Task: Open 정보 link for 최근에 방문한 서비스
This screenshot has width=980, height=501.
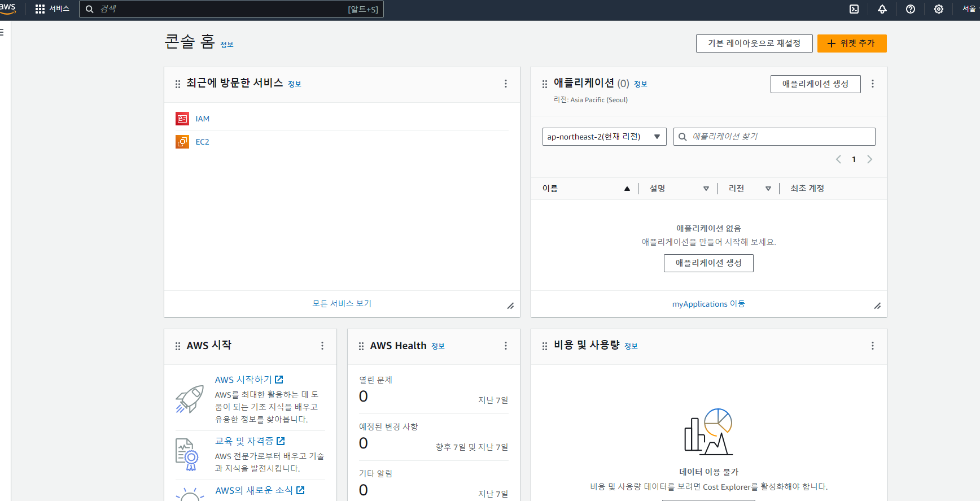Action: click(295, 84)
